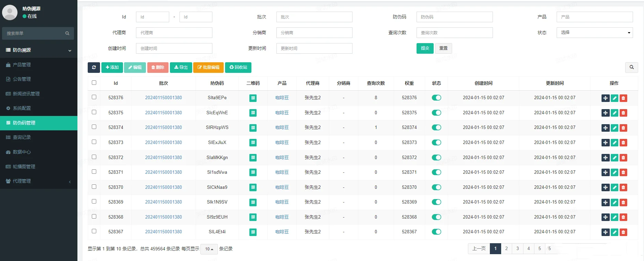This screenshot has width=644, height=261.
Task: Toggle status switch for row 528372
Action: 436,157
